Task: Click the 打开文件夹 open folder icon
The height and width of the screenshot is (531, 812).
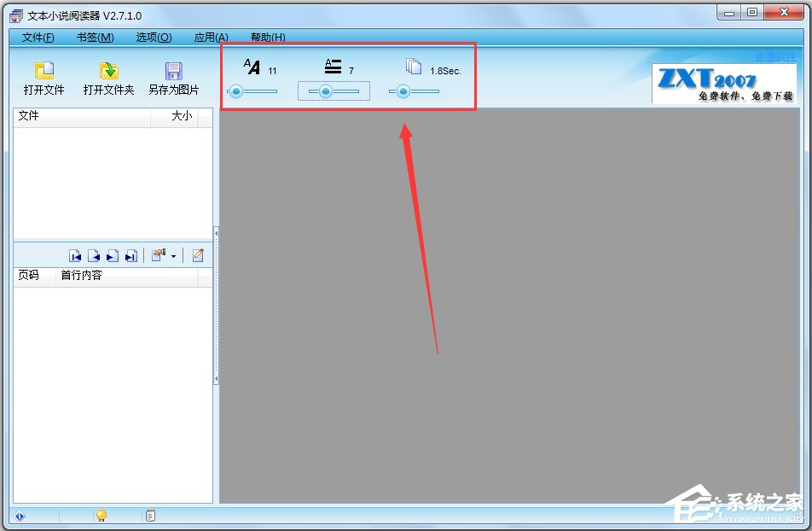Action: coord(108,77)
